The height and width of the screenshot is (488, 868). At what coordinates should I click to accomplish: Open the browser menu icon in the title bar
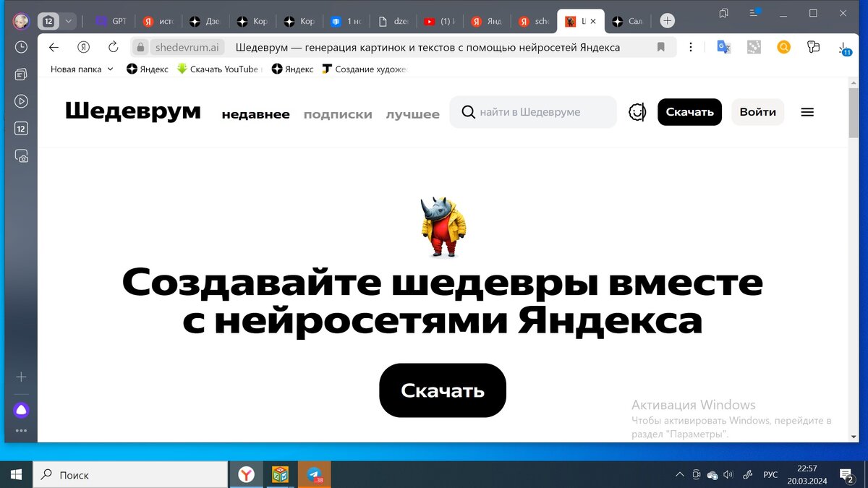coord(754,12)
